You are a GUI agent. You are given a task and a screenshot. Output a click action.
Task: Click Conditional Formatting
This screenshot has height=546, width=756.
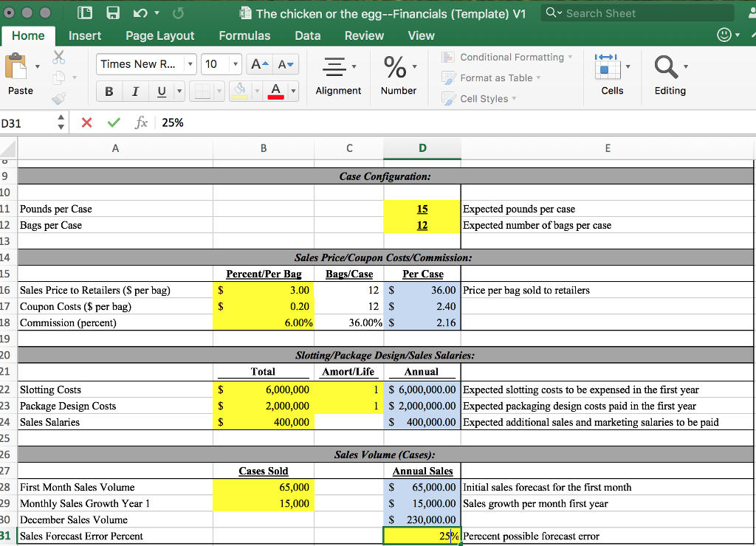[511, 57]
